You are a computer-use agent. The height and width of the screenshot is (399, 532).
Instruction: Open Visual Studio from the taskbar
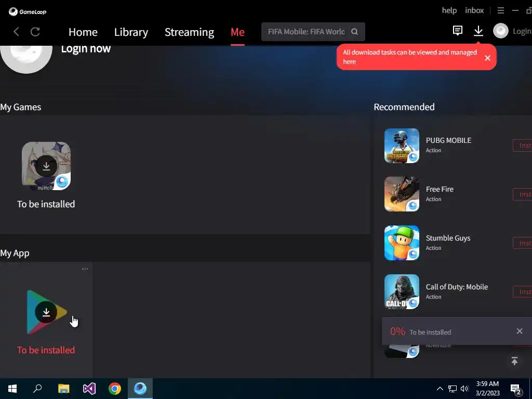point(89,389)
